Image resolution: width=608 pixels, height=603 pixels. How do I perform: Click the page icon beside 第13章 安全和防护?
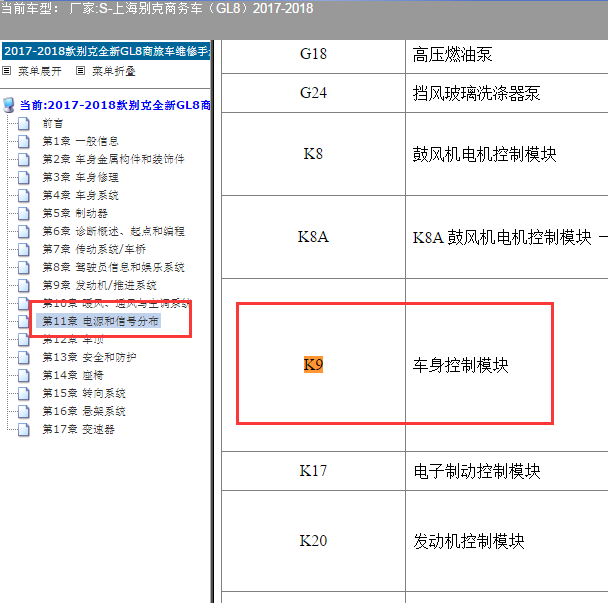click(x=24, y=358)
